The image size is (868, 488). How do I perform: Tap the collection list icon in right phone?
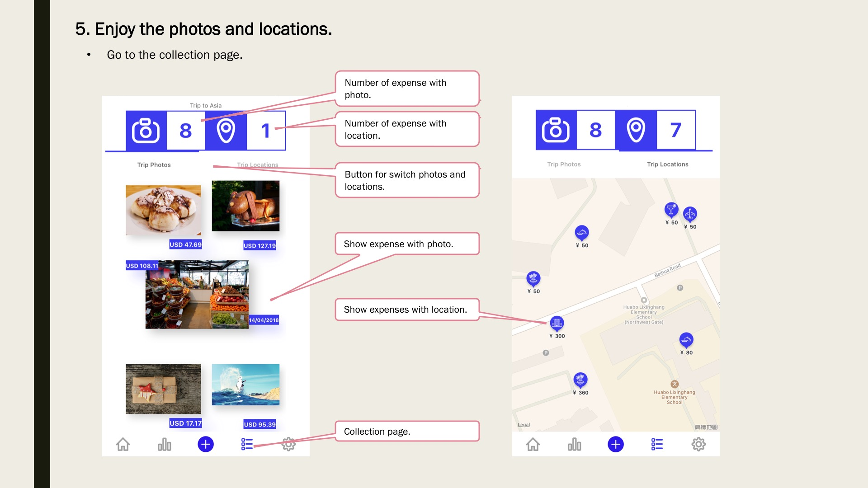pyautogui.click(x=657, y=444)
